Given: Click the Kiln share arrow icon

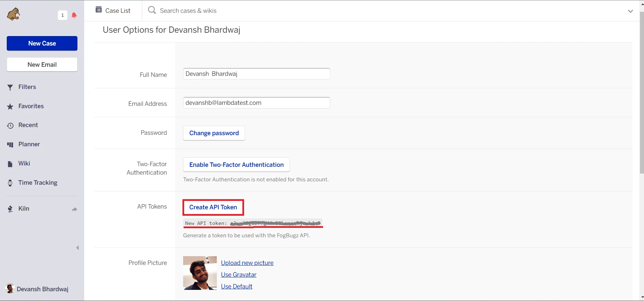Looking at the screenshot, I should (74, 209).
